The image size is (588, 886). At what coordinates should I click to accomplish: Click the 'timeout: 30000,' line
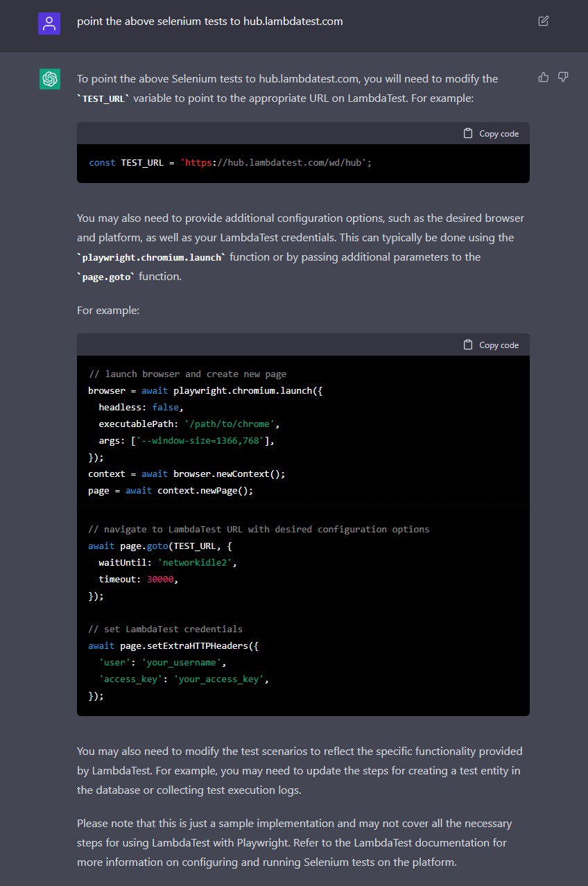pyautogui.click(x=139, y=580)
